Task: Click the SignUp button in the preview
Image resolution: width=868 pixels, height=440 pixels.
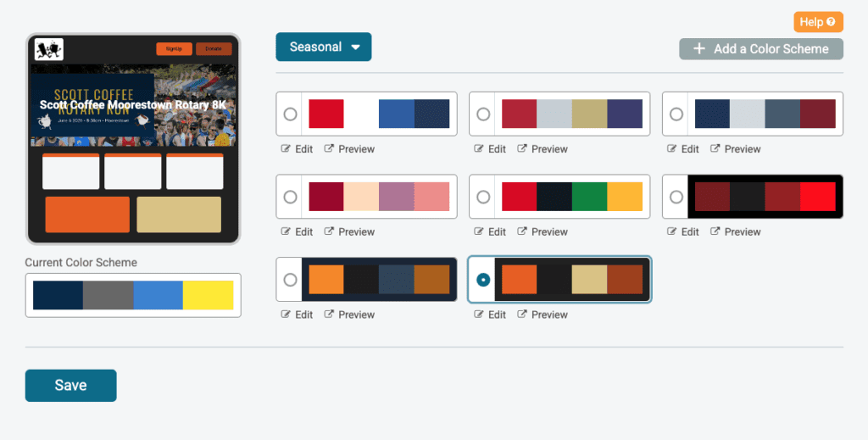Action: click(x=174, y=49)
